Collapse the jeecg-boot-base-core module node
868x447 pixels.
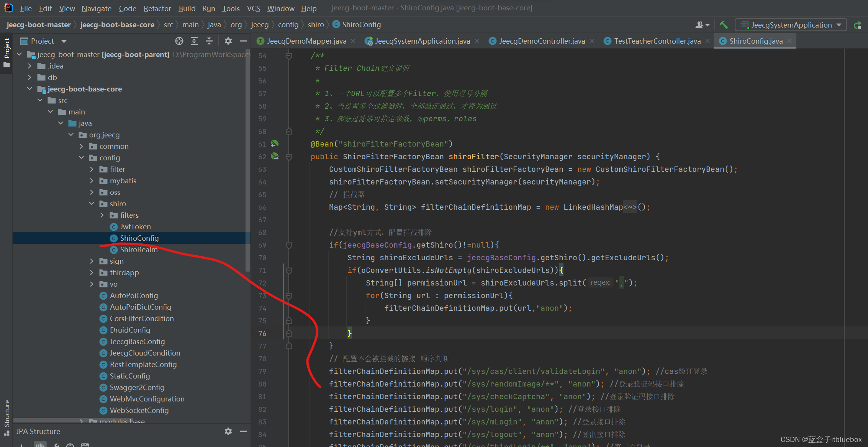pos(30,89)
